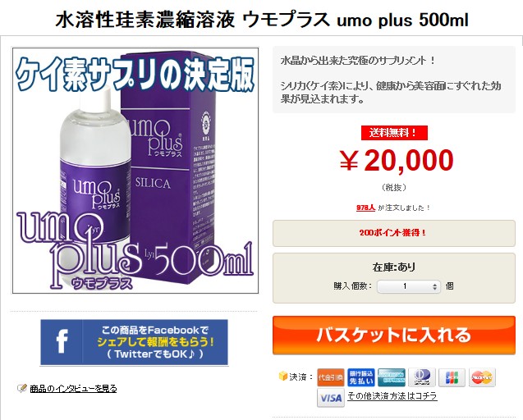Click the Diners Club card icon

[x=422, y=377]
